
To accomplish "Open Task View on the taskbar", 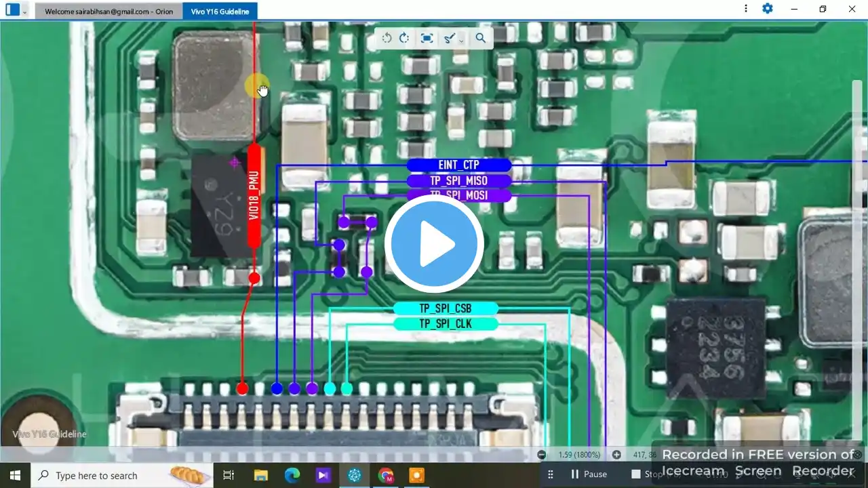I will [x=229, y=475].
